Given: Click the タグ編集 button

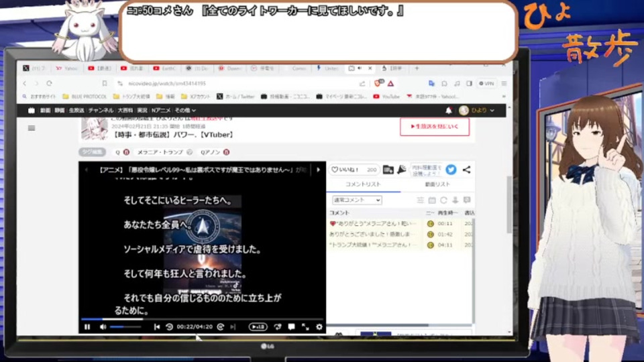Looking at the screenshot, I should [93, 152].
